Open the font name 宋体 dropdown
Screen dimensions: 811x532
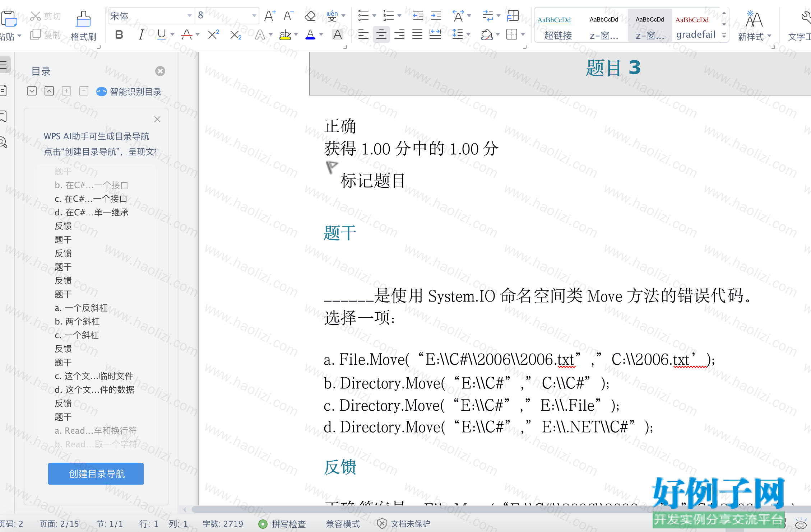(x=189, y=16)
